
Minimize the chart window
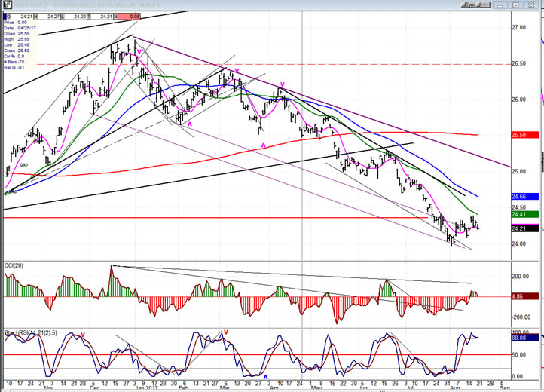(500, 5)
